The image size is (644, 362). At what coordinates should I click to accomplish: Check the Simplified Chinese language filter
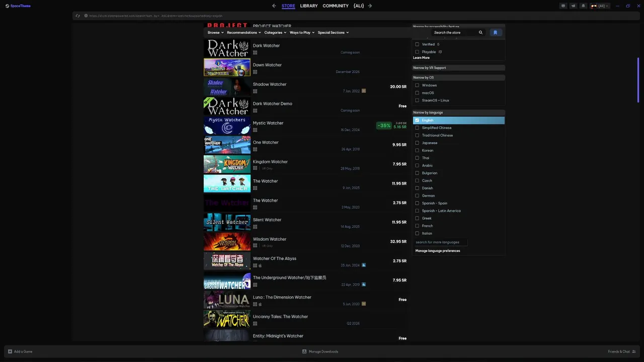pos(417,128)
